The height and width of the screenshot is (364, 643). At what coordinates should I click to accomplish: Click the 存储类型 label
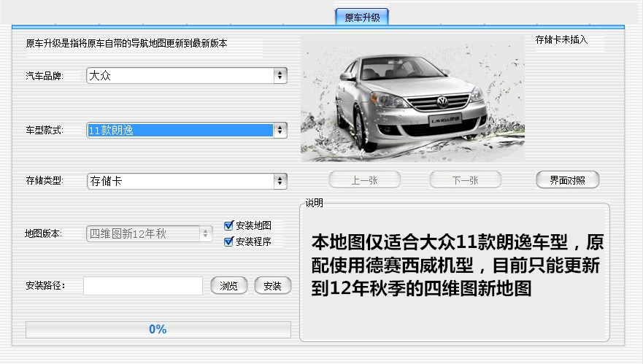tap(45, 181)
